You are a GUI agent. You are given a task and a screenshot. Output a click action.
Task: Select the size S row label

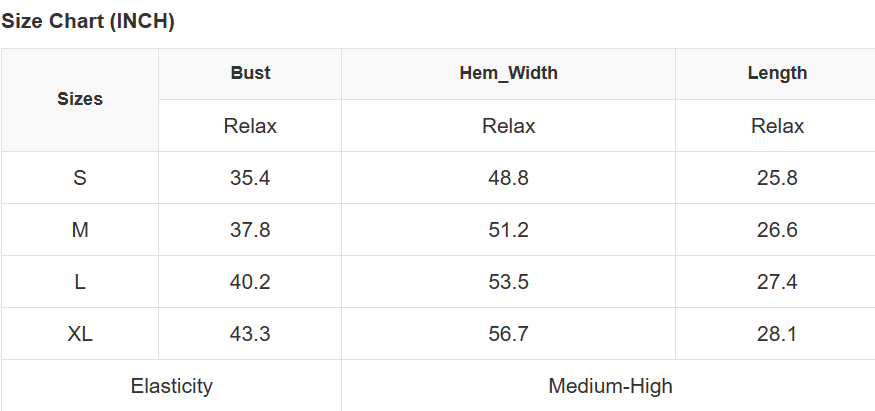coord(80,178)
